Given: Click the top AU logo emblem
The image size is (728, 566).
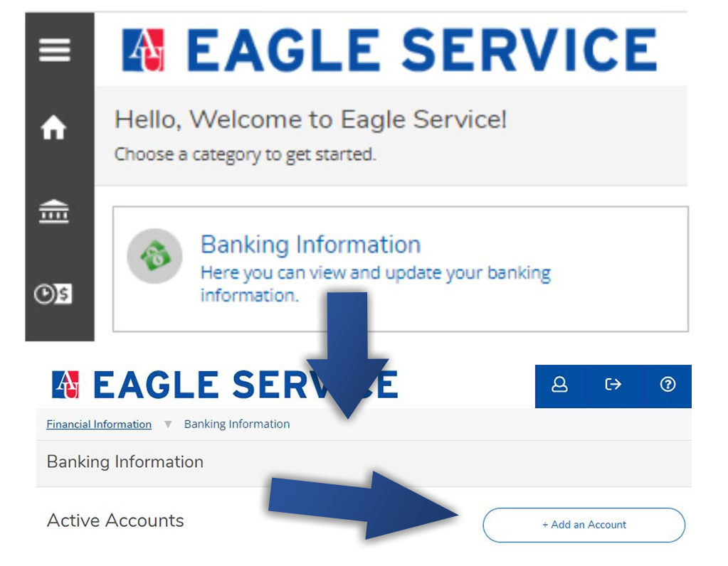Looking at the screenshot, I should 143,50.
